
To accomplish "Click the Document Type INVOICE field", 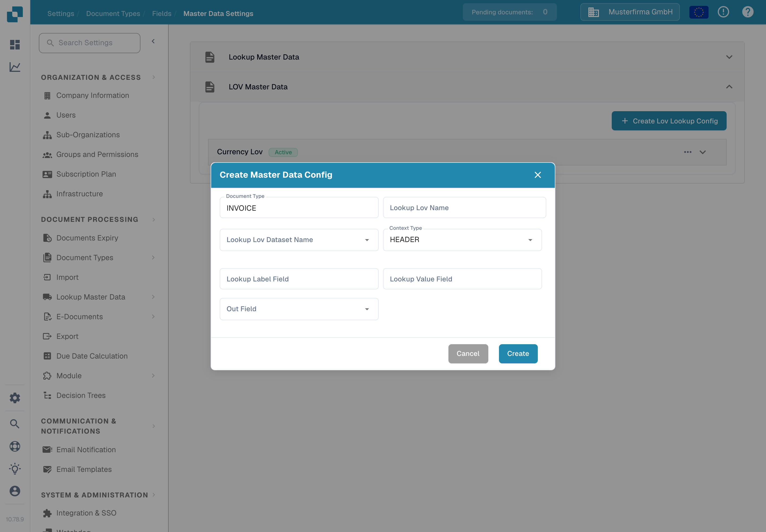I will 299,208.
